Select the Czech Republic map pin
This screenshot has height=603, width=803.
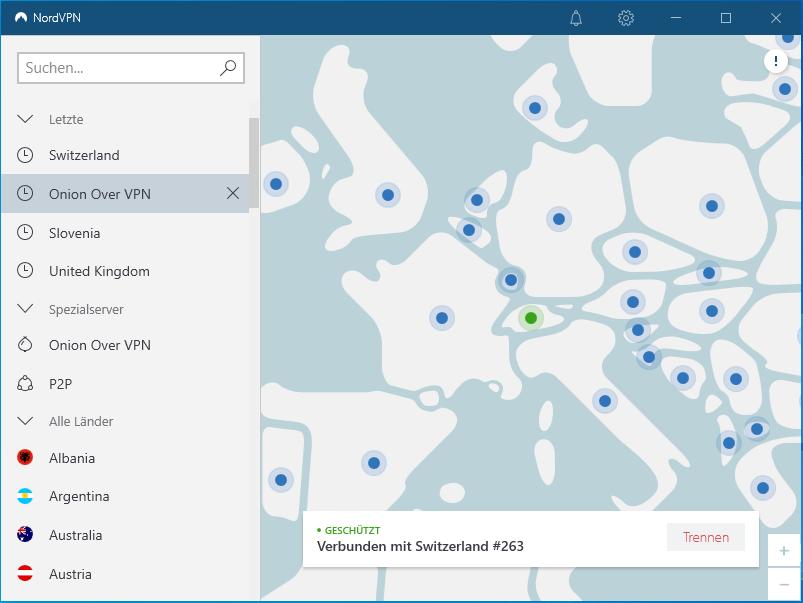click(x=635, y=252)
